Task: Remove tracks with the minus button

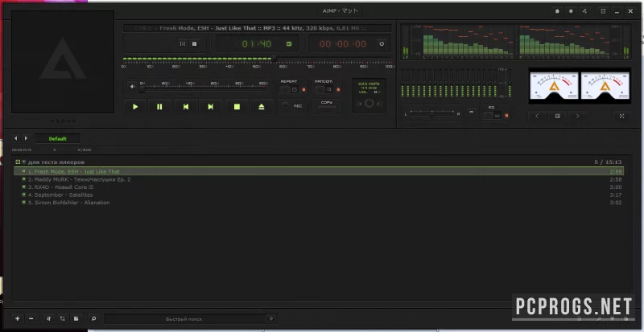Action: pos(31,318)
